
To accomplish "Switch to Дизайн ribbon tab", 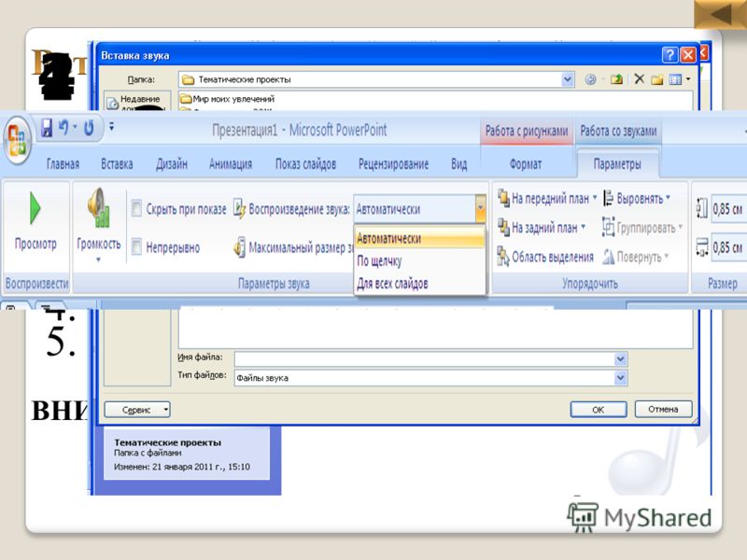I will click(172, 164).
